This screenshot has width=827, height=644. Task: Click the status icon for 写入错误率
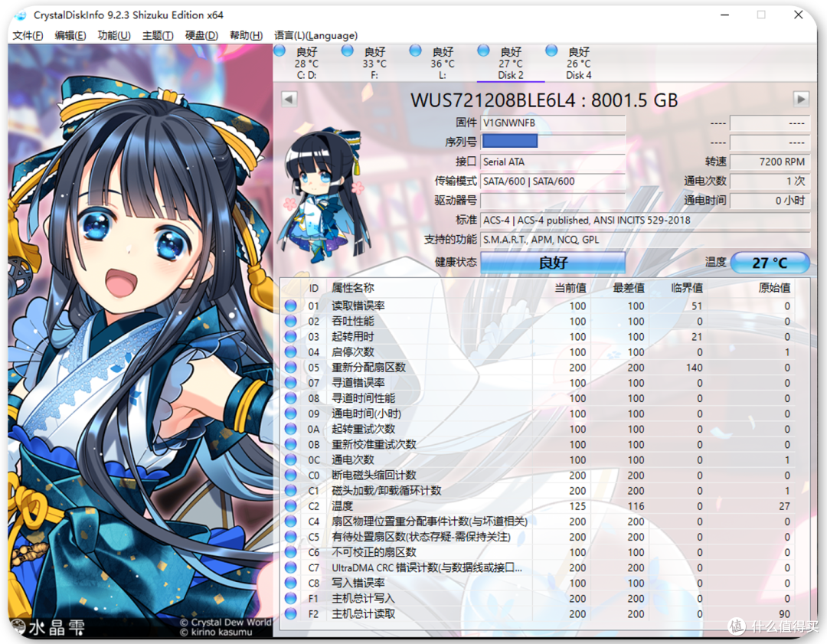pyautogui.click(x=291, y=583)
